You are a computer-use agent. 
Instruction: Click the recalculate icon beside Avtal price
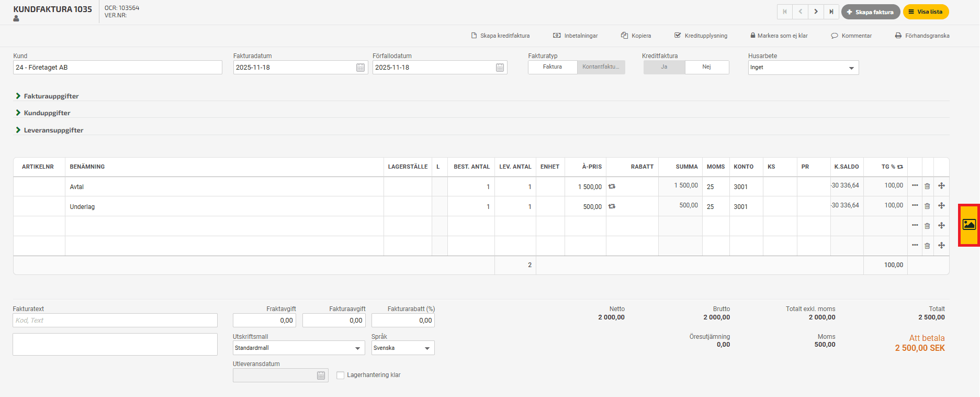[x=612, y=186]
